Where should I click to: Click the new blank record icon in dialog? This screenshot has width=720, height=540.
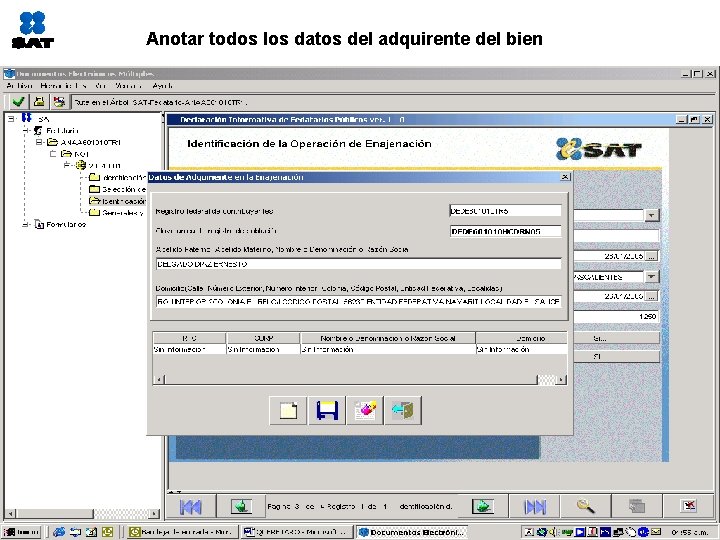coord(288,411)
